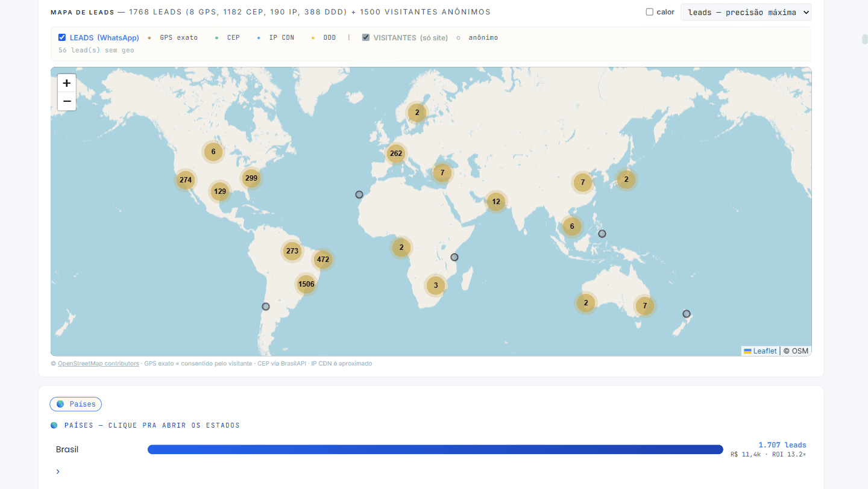Open the OSM attribution link

tap(800, 351)
